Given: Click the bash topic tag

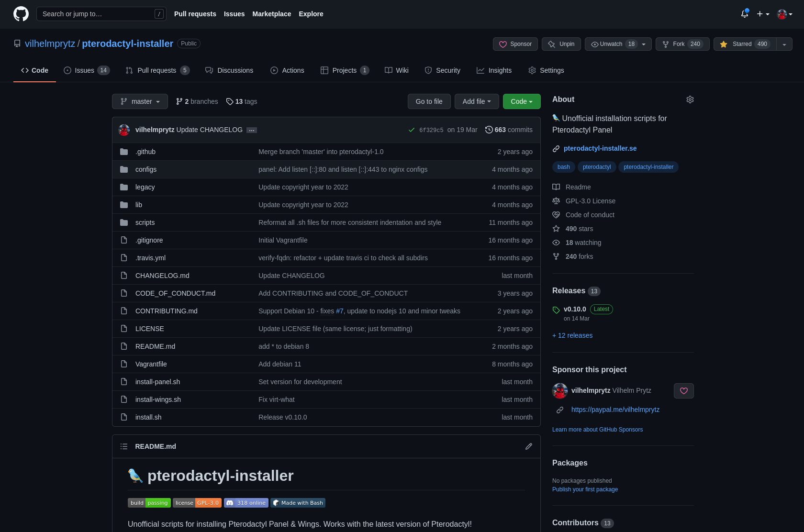Looking at the screenshot, I should [x=564, y=167].
